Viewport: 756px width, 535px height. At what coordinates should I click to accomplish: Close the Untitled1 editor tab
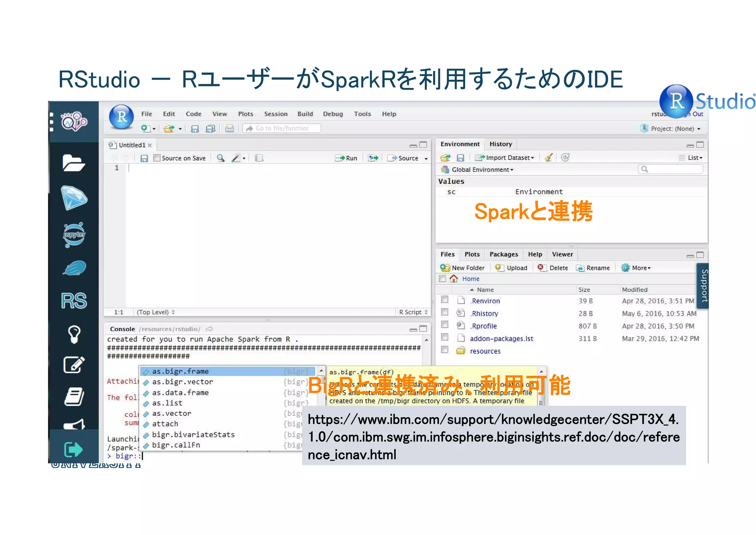[150, 145]
